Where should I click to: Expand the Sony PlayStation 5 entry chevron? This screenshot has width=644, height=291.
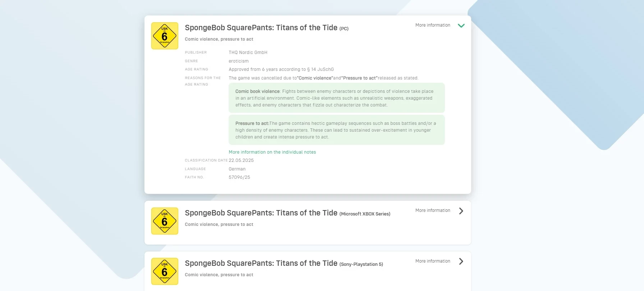461,262
